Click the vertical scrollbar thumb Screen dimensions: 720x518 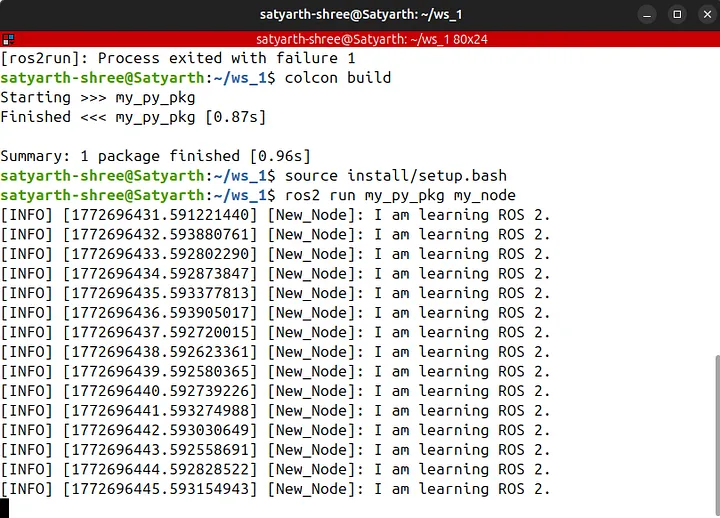[717, 435]
